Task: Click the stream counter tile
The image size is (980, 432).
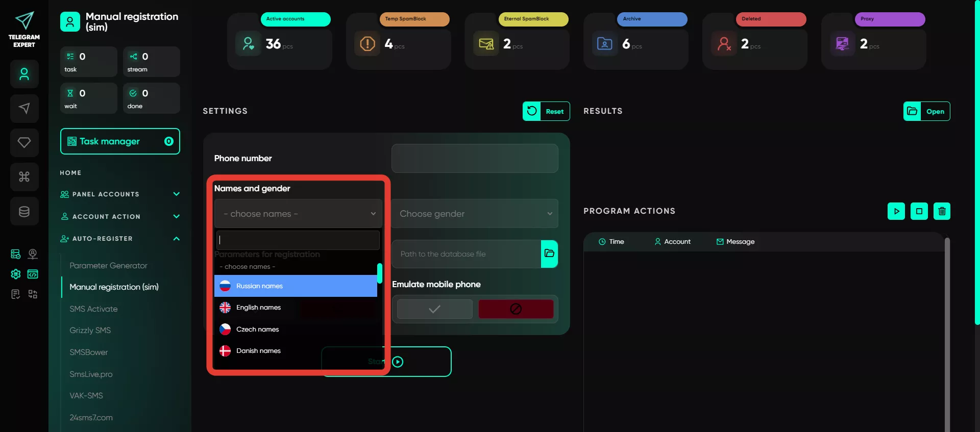Action: click(152, 62)
